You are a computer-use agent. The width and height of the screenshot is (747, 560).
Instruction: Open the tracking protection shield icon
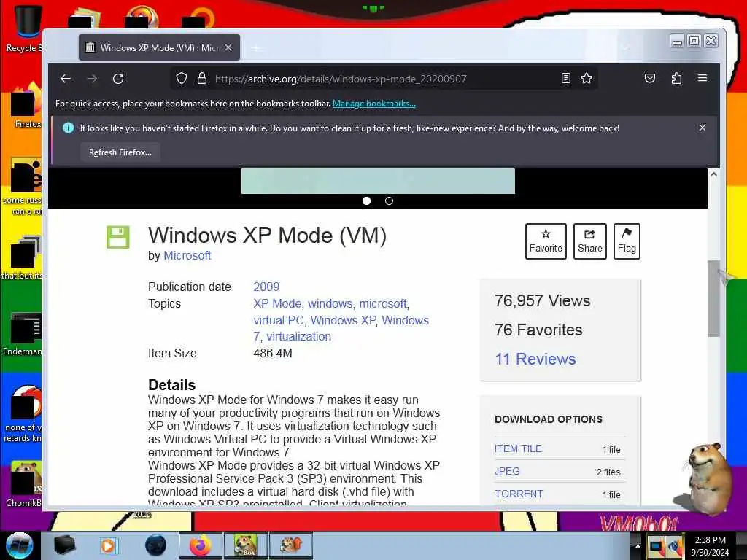[x=181, y=79]
